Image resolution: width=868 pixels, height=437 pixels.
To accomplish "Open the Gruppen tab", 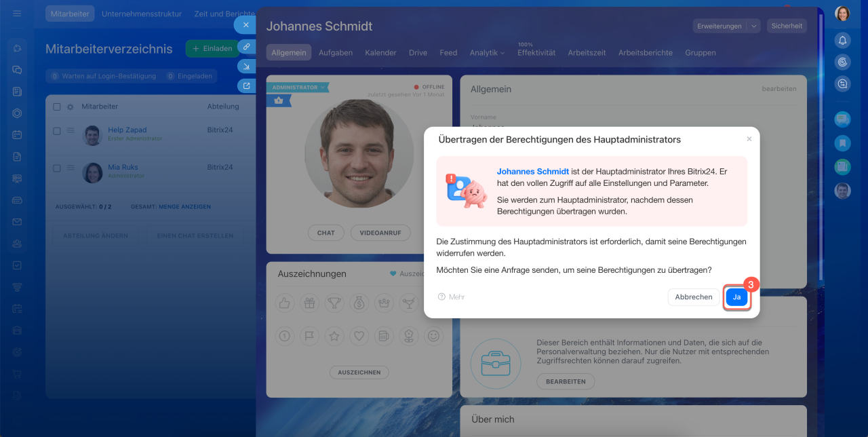I will point(701,52).
